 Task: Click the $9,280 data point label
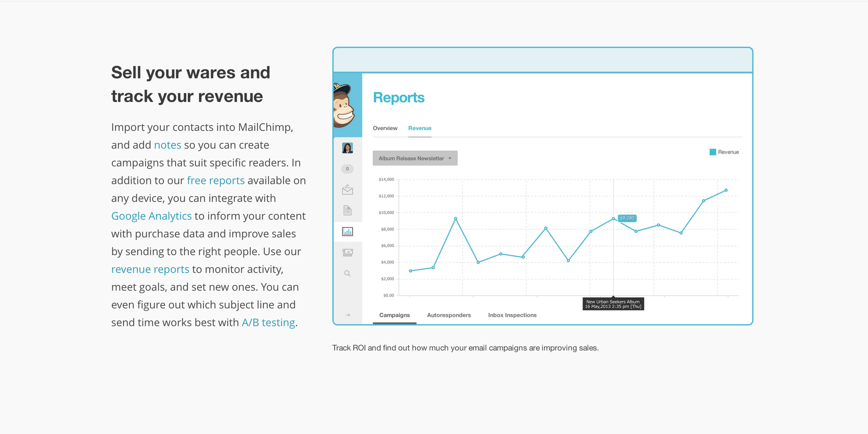tap(627, 218)
